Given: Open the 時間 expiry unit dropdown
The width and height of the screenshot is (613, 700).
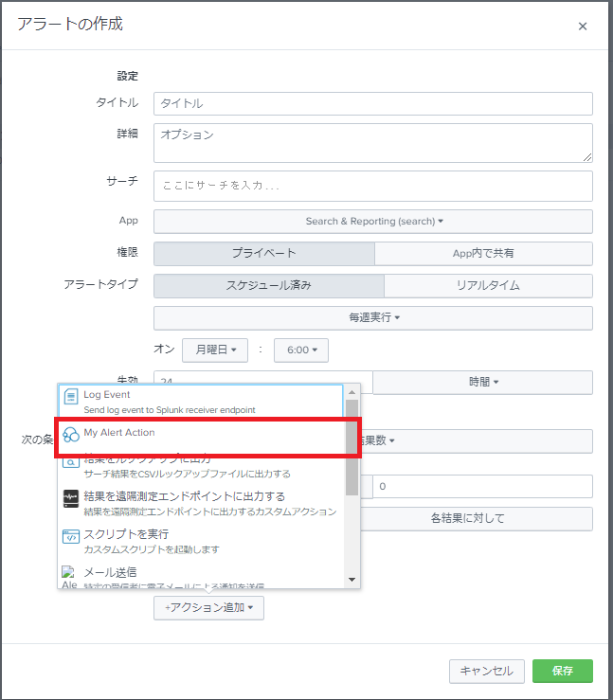Looking at the screenshot, I should tap(483, 382).
